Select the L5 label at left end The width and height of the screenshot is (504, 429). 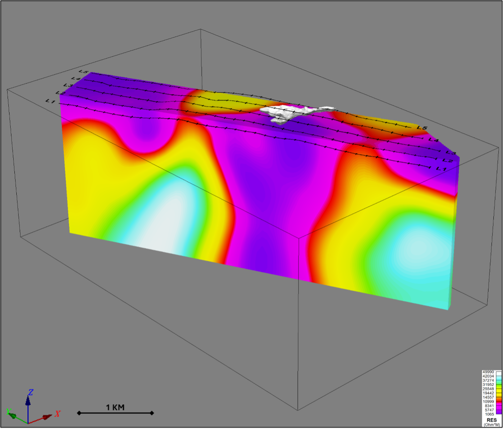point(84,72)
